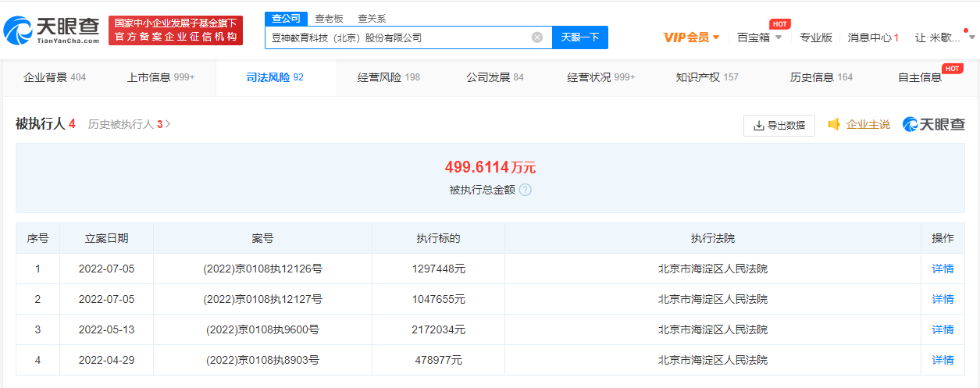Viewport: 980px width, 388px height.
Task: Open the VIP会员 dropdown
Action: pyautogui.click(x=691, y=37)
